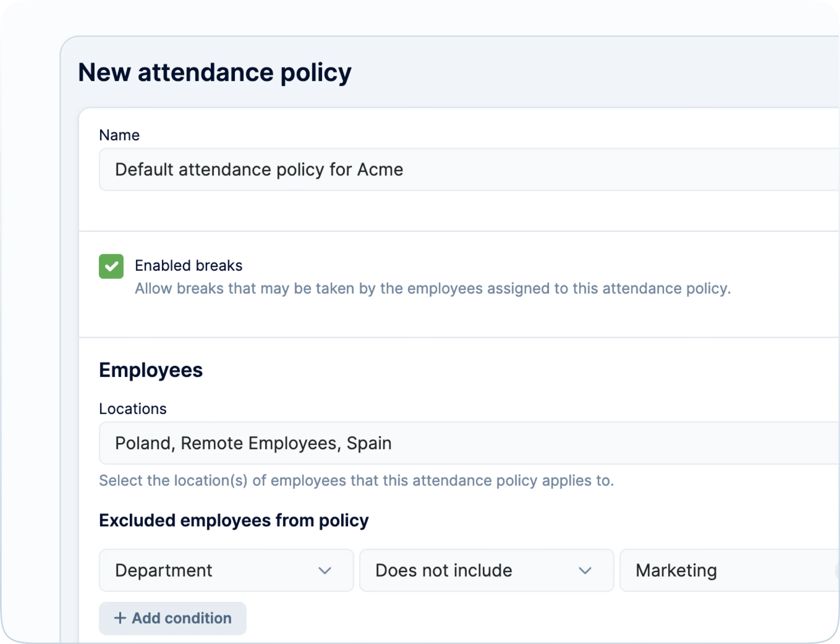This screenshot has height=644, width=840.
Task: Click the New attendance policy heading
Action: click(x=215, y=72)
